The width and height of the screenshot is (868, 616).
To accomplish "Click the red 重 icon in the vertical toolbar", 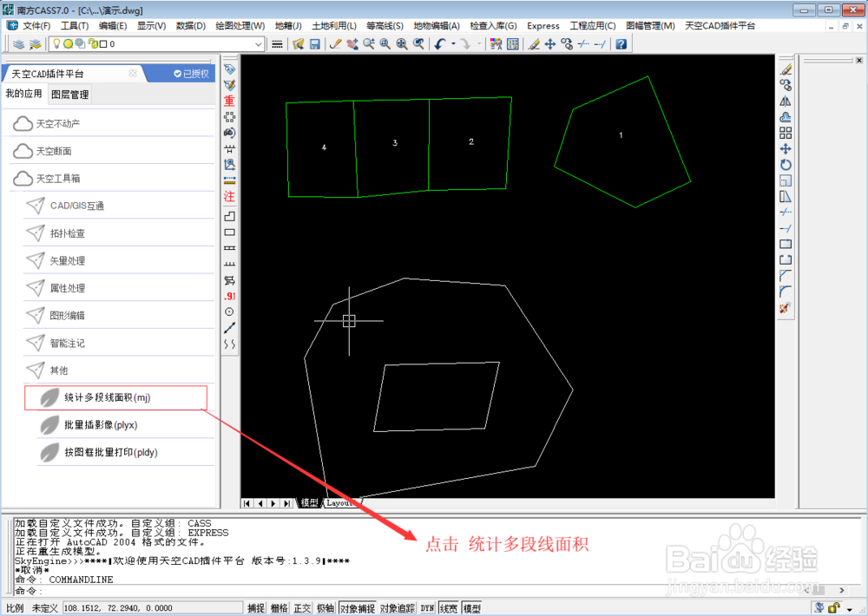I will 229,101.
